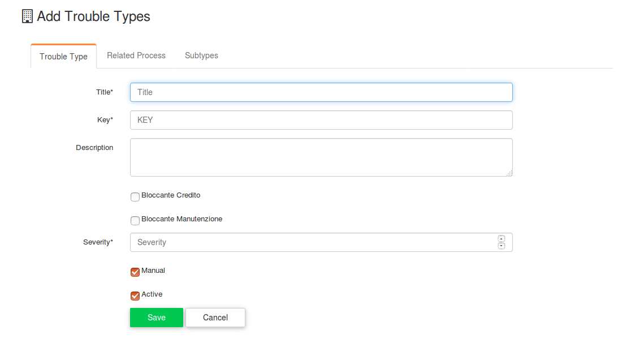This screenshot has height=347, width=644.
Task: Increase Severity with the up arrow
Action: tap(501, 238)
